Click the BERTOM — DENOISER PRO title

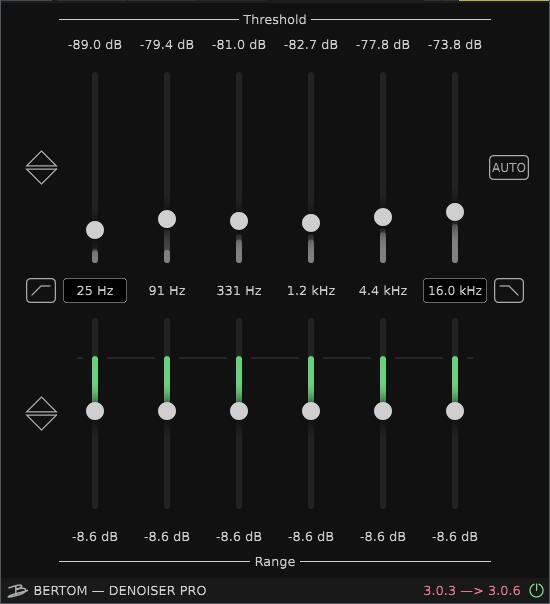[120, 591]
